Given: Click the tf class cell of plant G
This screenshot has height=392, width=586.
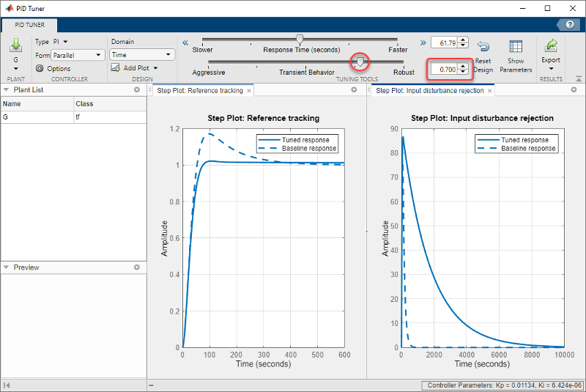Looking at the screenshot, I should pyautogui.click(x=110, y=117).
